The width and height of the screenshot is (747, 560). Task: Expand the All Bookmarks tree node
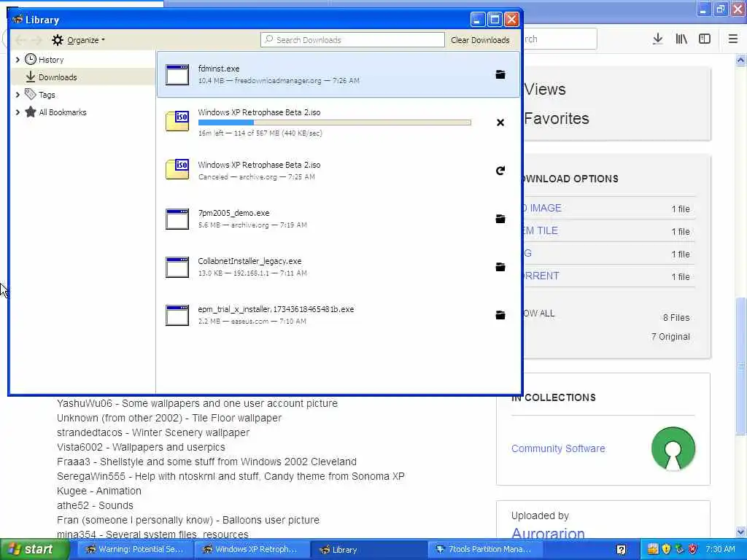point(18,112)
